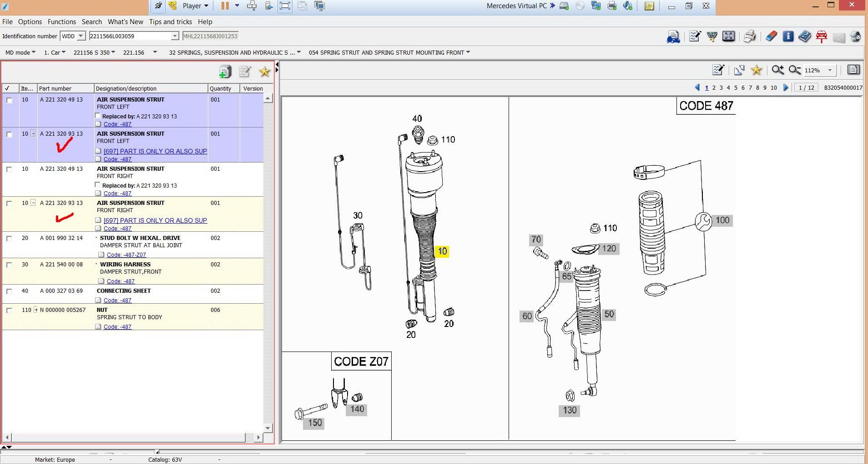Open the WDD identification prefix dropdown
The height and width of the screenshot is (464, 868).
point(81,36)
